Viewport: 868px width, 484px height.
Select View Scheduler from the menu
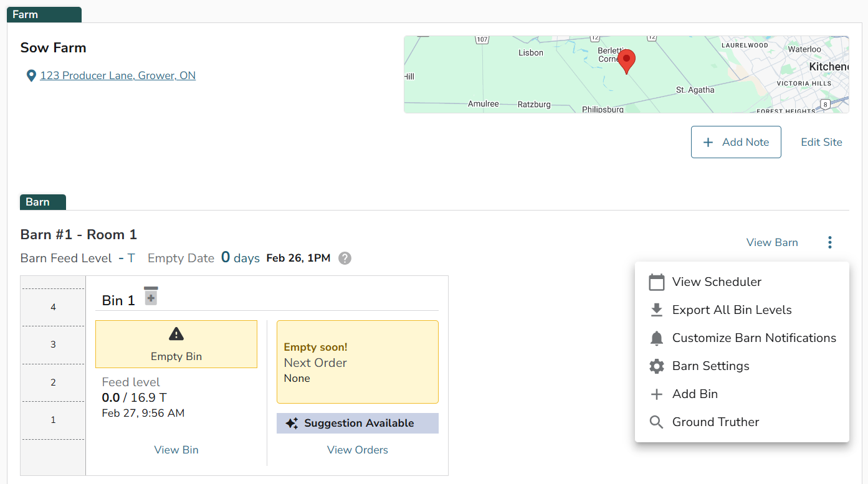tap(716, 282)
